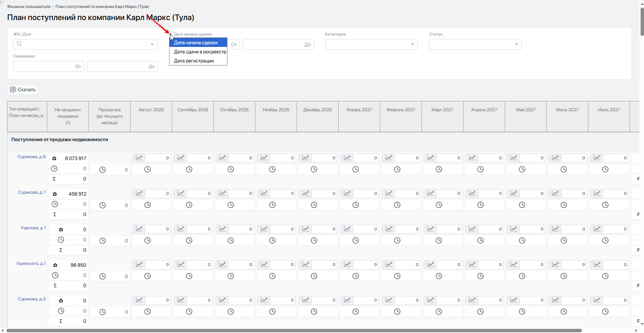Viewport: 644px width, 333px height.
Task: Download Excel via Скачать button
Action: click(23, 90)
